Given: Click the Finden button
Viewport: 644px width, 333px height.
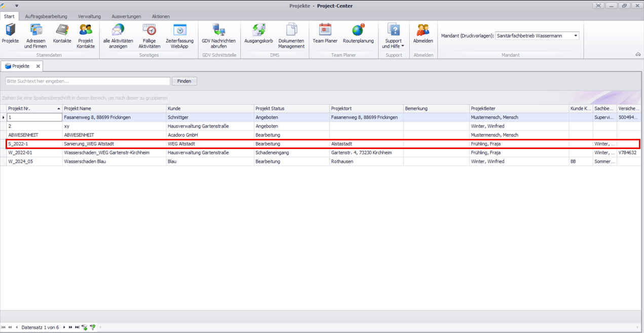Looking at the screenshot, I should (184, 81).
